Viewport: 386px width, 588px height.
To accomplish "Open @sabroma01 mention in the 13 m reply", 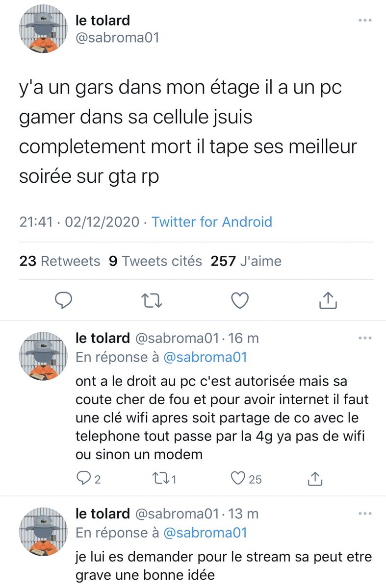I will tap(205, 533).
